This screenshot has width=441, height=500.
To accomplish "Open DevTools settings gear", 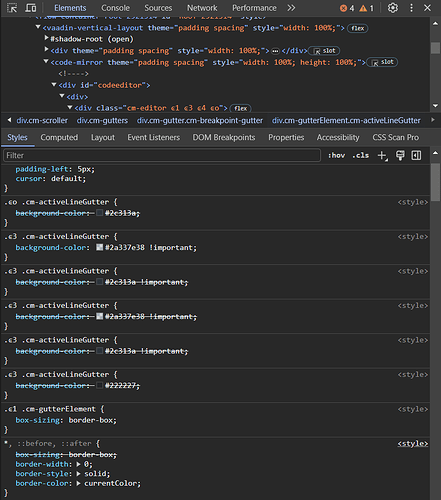I will tap(393, 8).
